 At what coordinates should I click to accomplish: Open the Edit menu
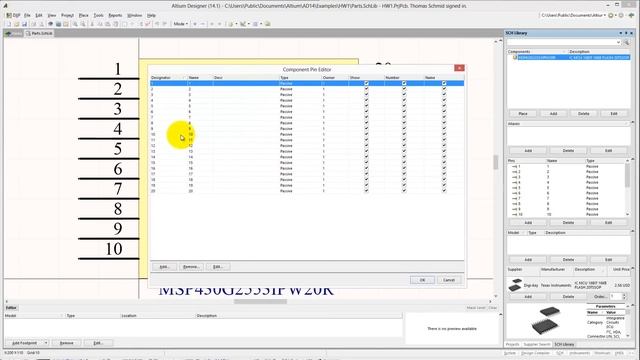pyautogui.click(x=39, y=15)
